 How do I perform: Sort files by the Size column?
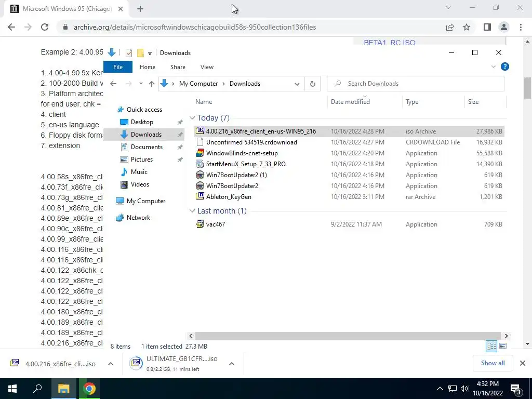point(473,102)
